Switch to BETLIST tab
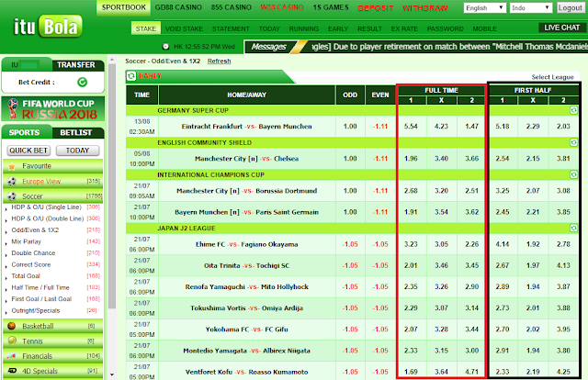588x380 pixels. tap(76, 133)
